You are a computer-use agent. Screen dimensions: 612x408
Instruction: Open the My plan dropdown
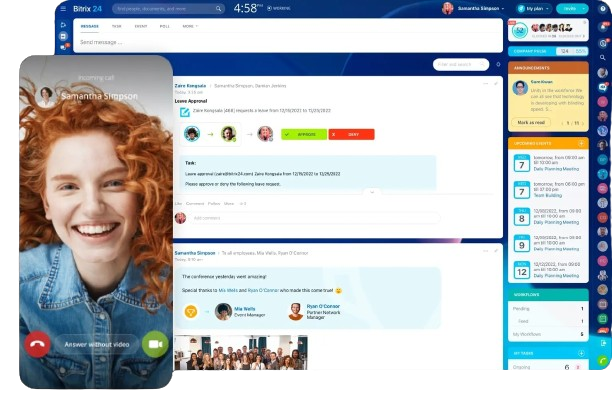[x=534, y=8]
